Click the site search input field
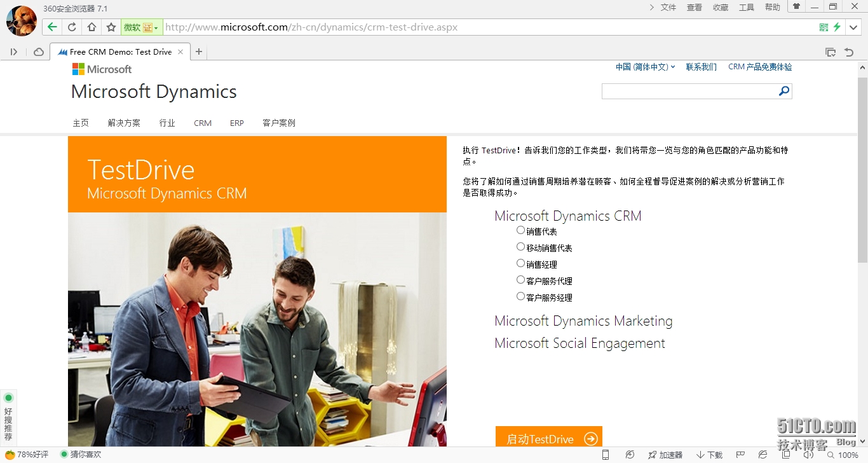This screenshot has height=463, width=868. coord(689,91)
